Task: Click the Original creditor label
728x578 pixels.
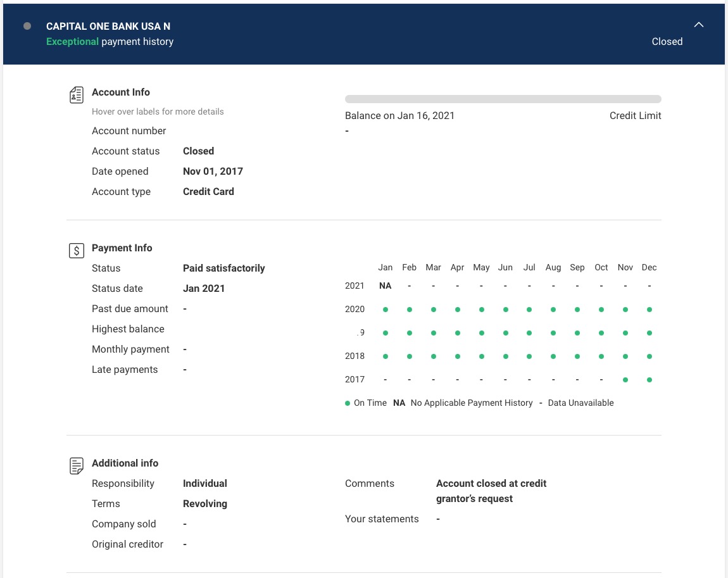Action: coord(127,544)
